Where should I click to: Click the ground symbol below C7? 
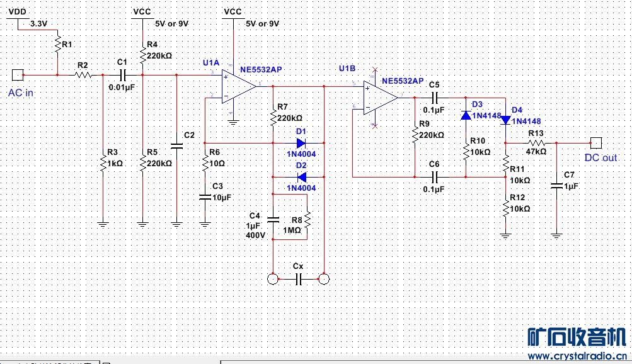(556, 236)
